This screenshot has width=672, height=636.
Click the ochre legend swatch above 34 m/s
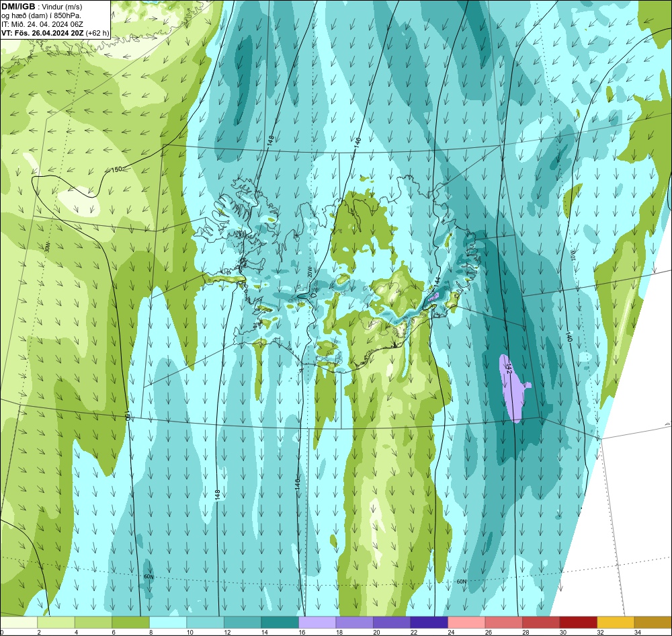(653, 623)
